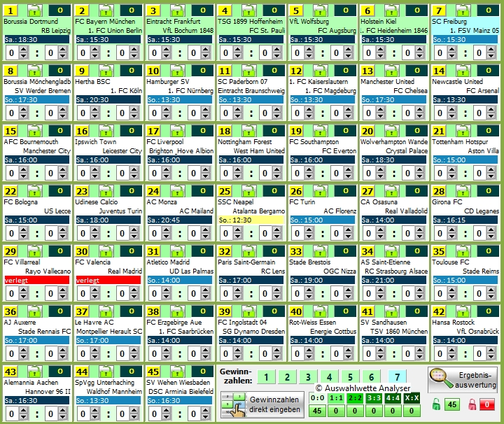Image resolution: width=504 pixels, height=424 pixels.
Task: Toggle the lock icon on match 15
Action: [x=35, y=131]
